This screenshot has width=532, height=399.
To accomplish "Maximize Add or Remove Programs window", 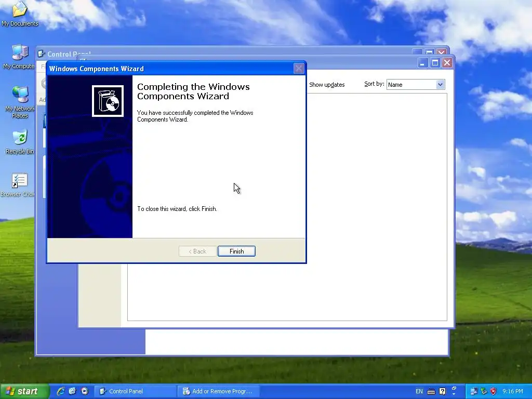I will 435,63.
